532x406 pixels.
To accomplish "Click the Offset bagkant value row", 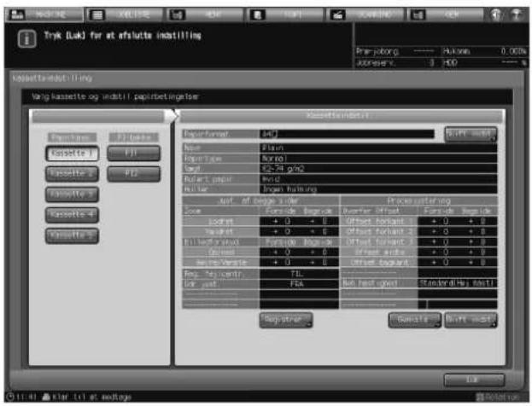I will (x=458, y=263).
